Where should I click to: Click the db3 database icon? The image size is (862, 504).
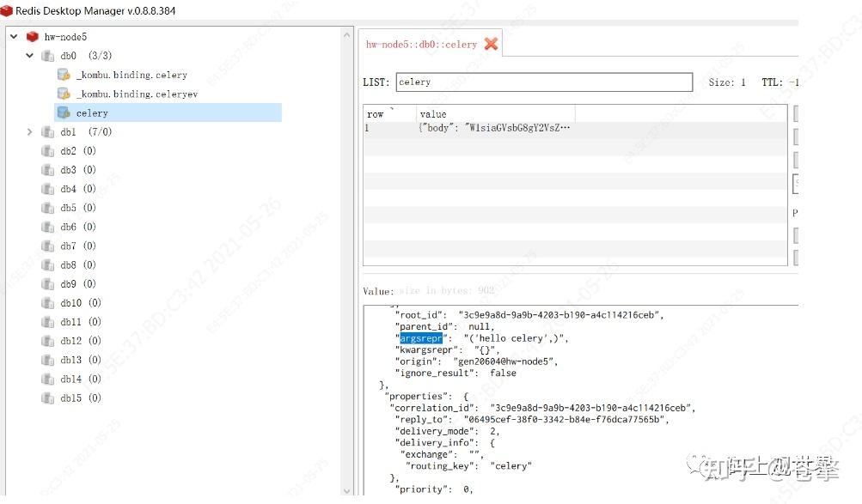pos(48,170)
